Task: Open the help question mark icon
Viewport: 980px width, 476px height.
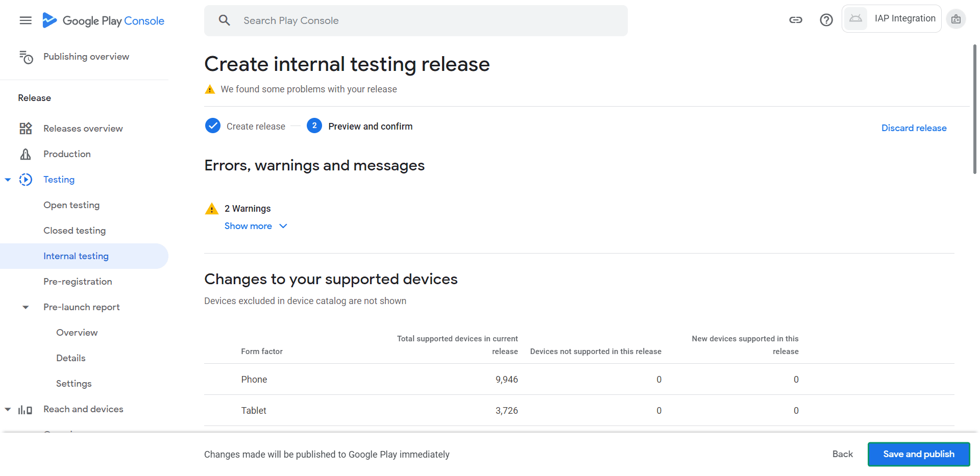Action: coord(826,20)
